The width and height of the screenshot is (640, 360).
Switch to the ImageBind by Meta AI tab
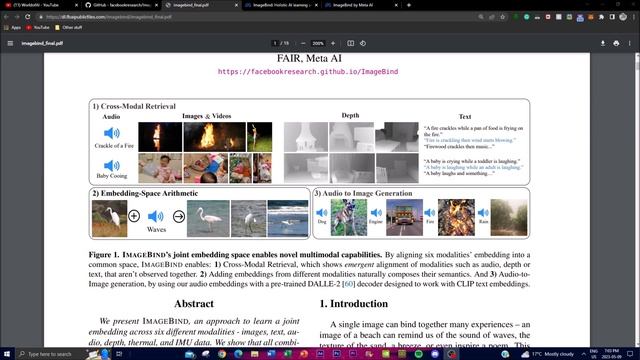pyautogui.click(x=362, y=5)
